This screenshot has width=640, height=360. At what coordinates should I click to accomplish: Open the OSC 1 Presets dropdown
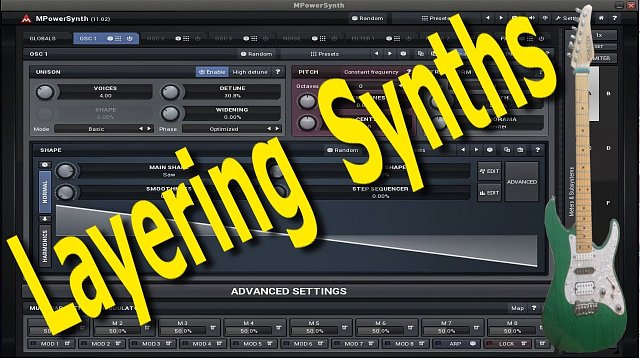[x=325, y=53]
